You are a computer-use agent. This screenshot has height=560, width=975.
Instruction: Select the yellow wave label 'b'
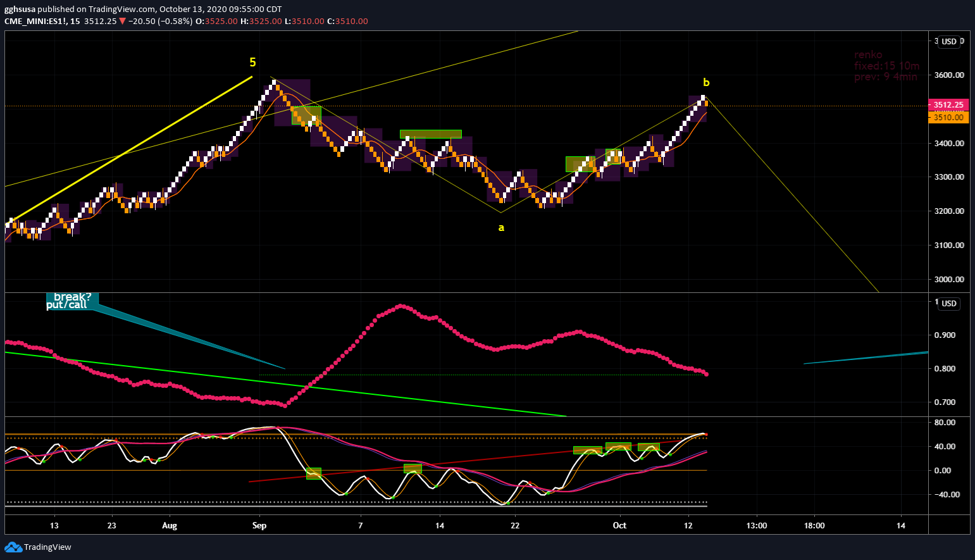pos(706,82)
